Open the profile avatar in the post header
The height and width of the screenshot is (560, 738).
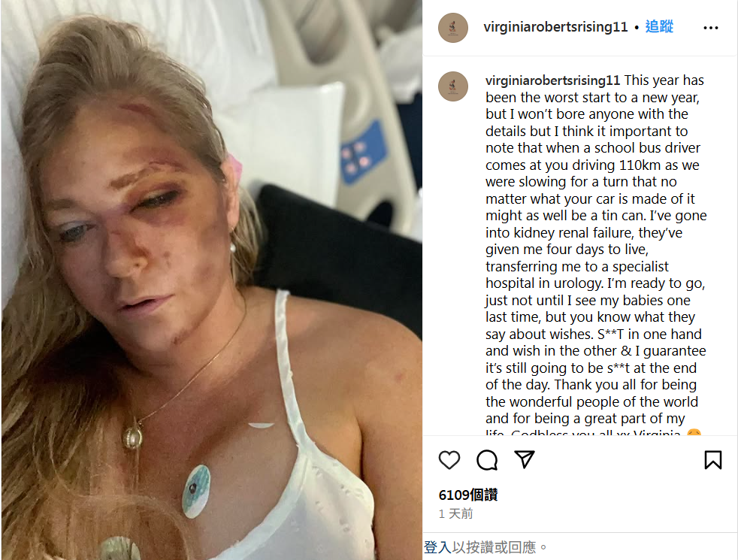(452, 28)
